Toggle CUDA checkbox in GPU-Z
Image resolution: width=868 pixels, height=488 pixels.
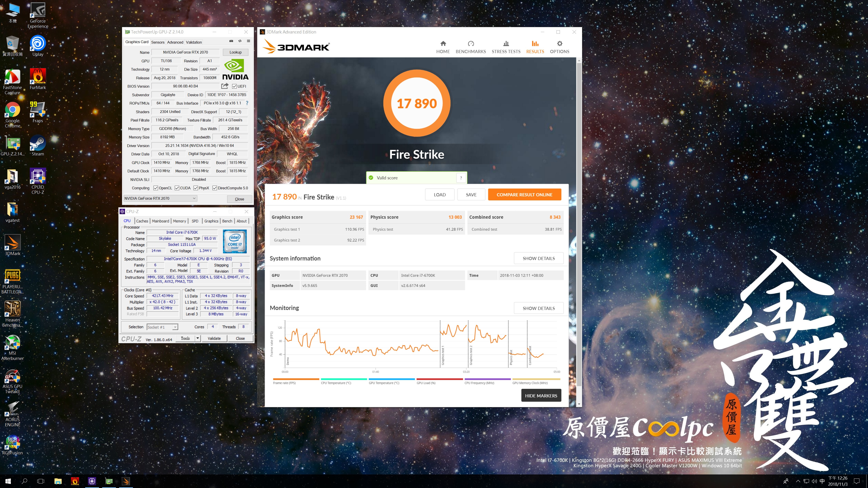[177, 188]
